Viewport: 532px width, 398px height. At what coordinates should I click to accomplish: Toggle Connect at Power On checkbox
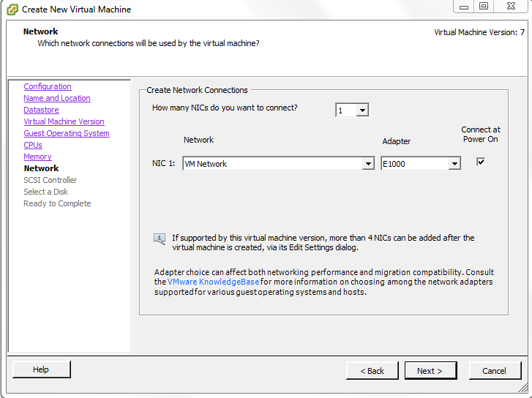point(481,162)
